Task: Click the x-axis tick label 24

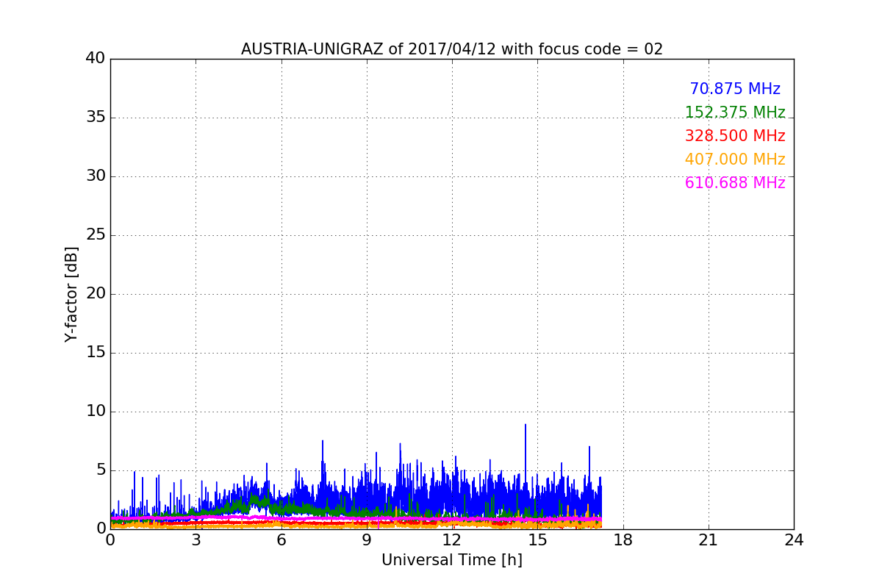Action: [x=794, y=540]
